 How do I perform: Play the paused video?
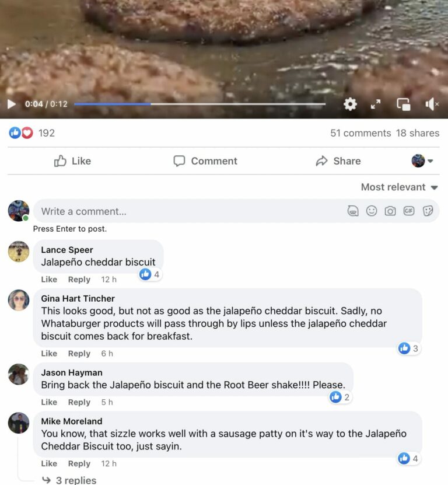point(10,104)
